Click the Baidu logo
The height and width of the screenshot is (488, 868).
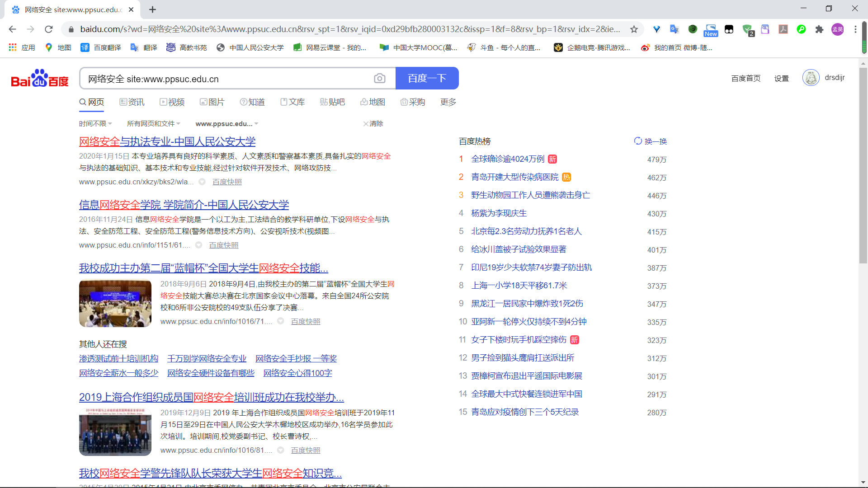40,78
